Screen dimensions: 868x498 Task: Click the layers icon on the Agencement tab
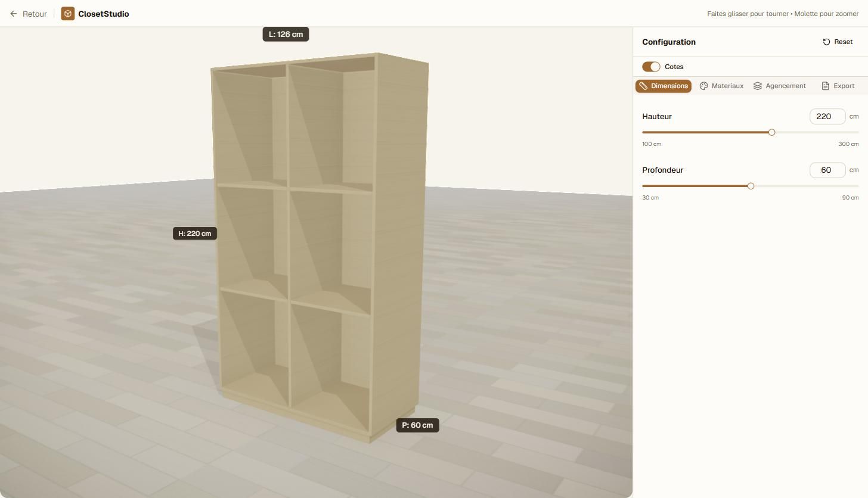[758, 86]
